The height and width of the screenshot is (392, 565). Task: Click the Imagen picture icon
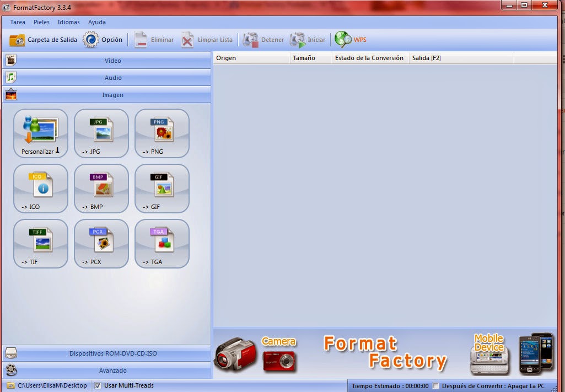click(11, 94)
